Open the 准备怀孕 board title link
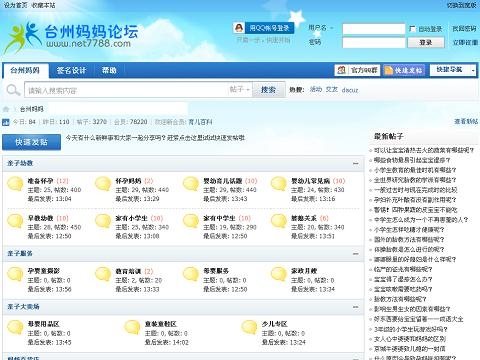Screen dimensions: 480x360 (40, 181)
